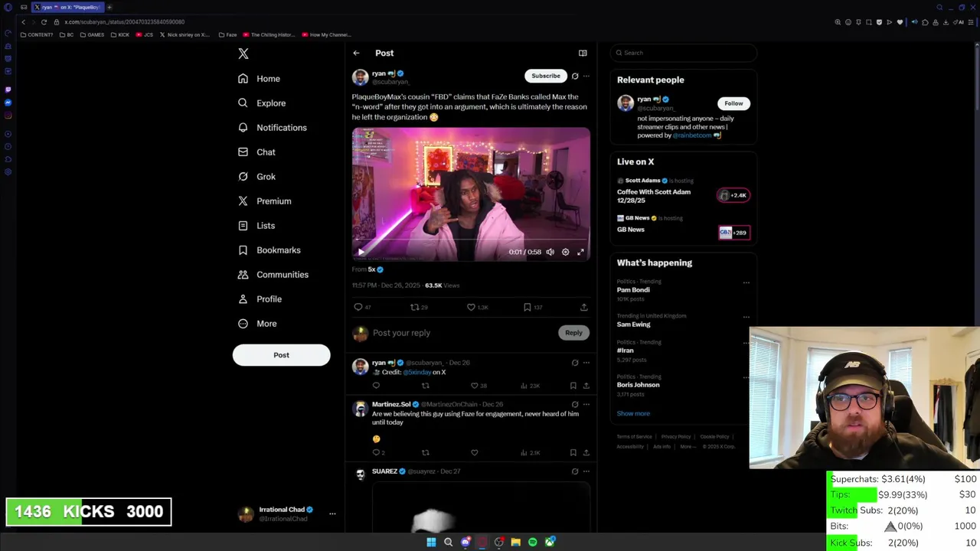Like Martinez.Sol's reply
The image size is (980, 551).
pos(475,452)
